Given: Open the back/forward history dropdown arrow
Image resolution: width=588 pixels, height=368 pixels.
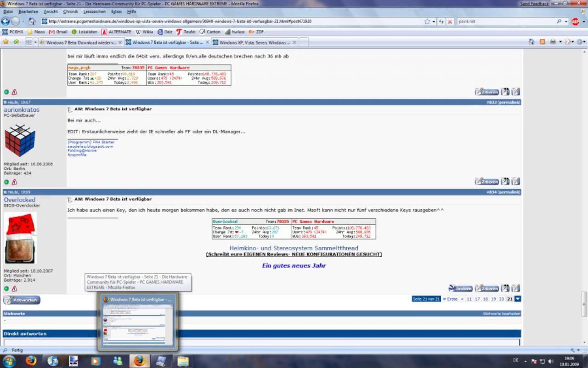Looking at the screenshot, I should [23, 22].
